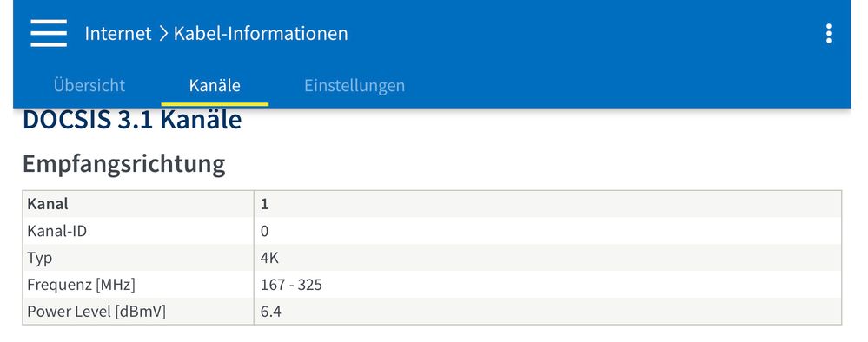Open the three-dot options menu
The height and width of the screenshot is (342, 868).
[828, 33]
